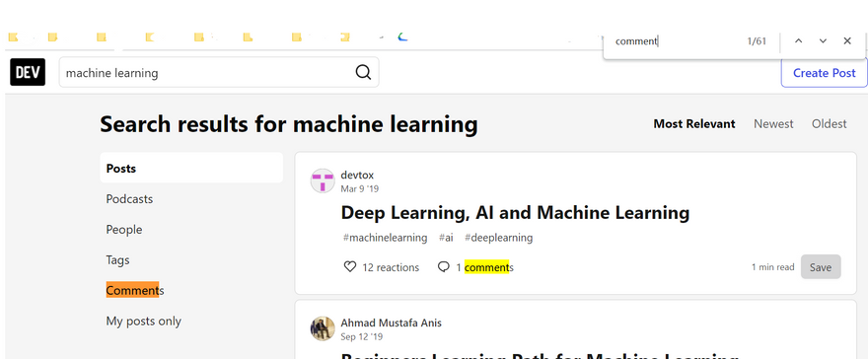
Task: Sort results by Oldest
Action: point(830,124)
